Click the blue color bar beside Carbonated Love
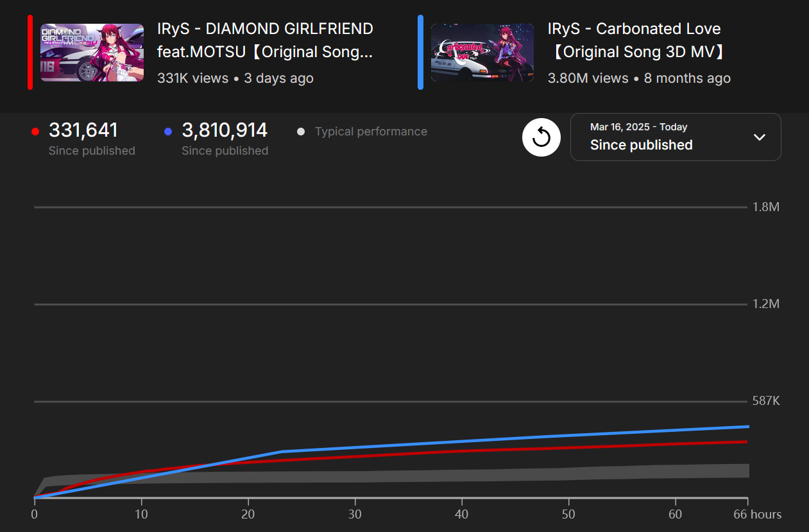The image size is (809, 532). pos(420,53)
